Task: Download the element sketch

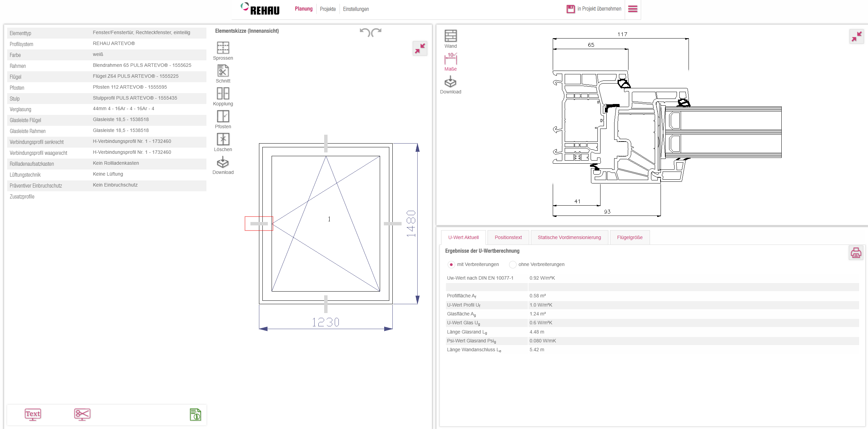Action: [223, 165]
